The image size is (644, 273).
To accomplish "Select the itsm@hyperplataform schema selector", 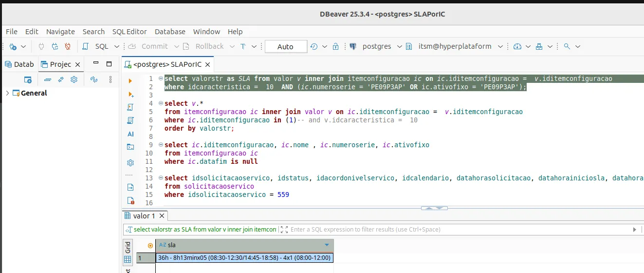I will click(x=455, y=46).
